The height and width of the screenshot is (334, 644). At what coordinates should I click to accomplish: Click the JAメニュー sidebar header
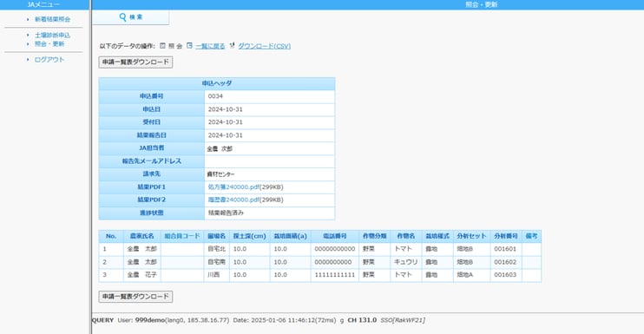pos(44,4)
